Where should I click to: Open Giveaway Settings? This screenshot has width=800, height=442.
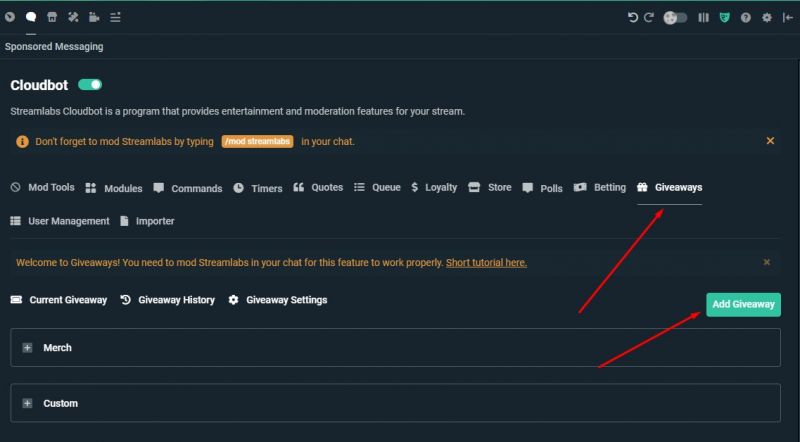(278, 300)
